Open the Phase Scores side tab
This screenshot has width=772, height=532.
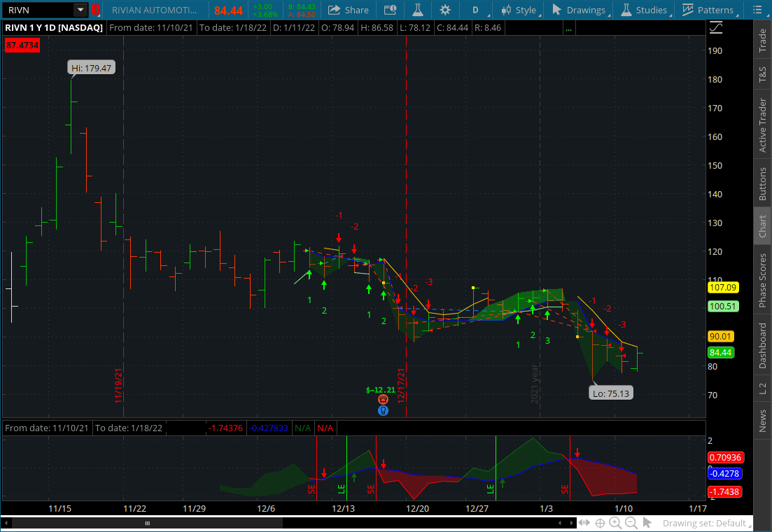(x=763, y=280)
